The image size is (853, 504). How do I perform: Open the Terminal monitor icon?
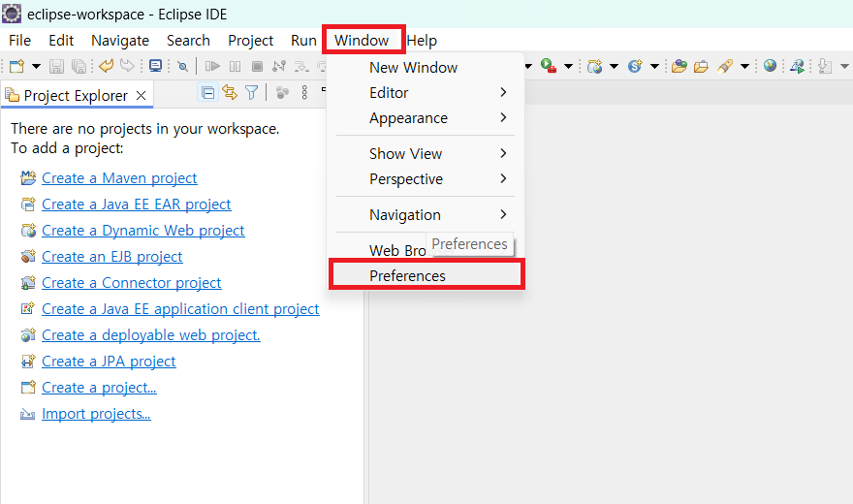pos(156,66)
